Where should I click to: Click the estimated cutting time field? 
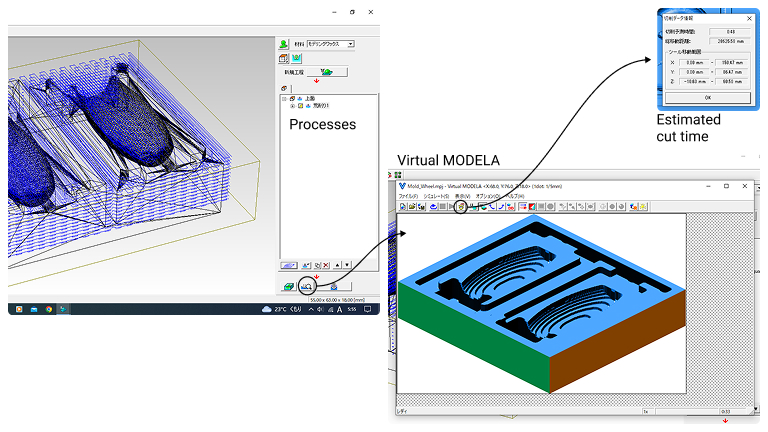click(730, 32)
